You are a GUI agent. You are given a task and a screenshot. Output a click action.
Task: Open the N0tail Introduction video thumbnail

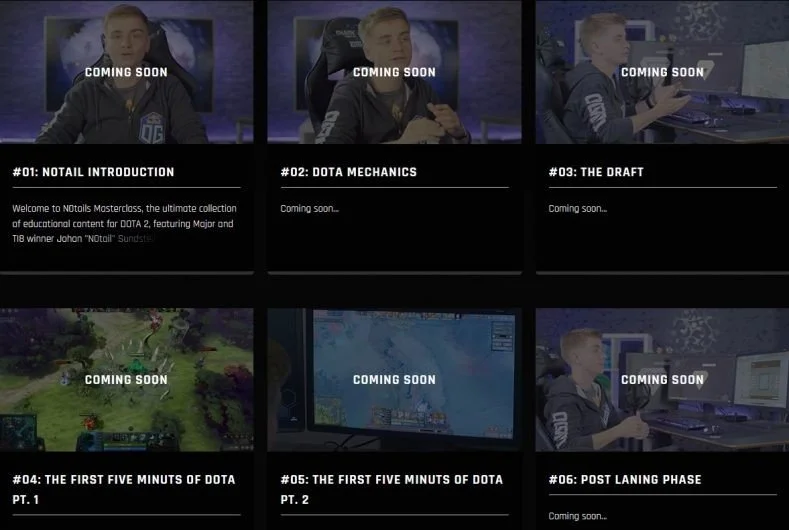tap(126, 71)
